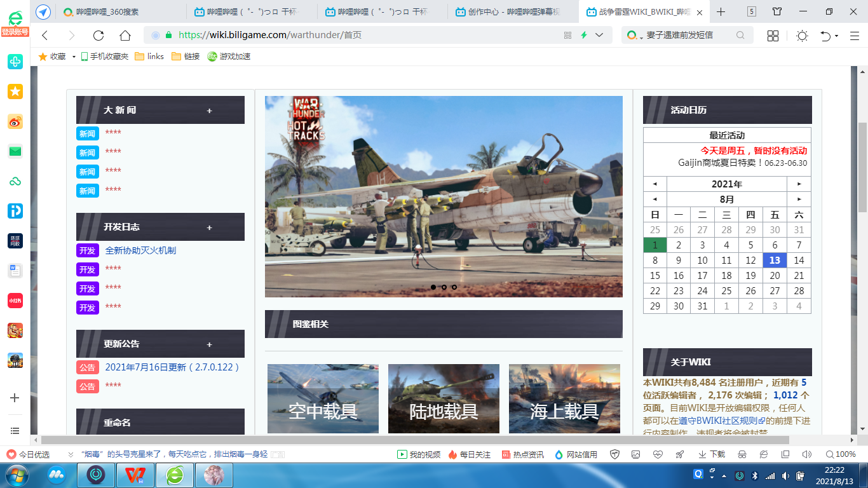The height and width of the screenshot is (488, 868).
Task: Open the 游戏加速 bookmark
Action: click(x=229, y=57)
